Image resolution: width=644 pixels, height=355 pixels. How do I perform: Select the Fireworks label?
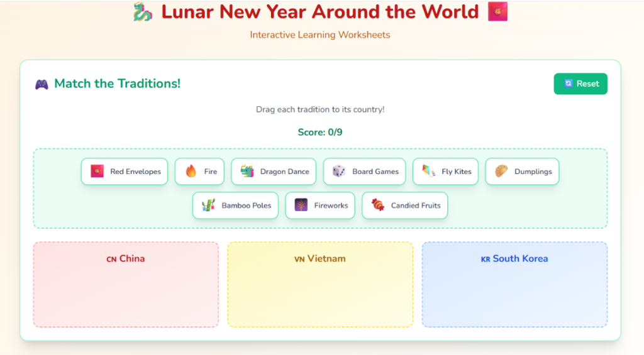coord(331,205)
